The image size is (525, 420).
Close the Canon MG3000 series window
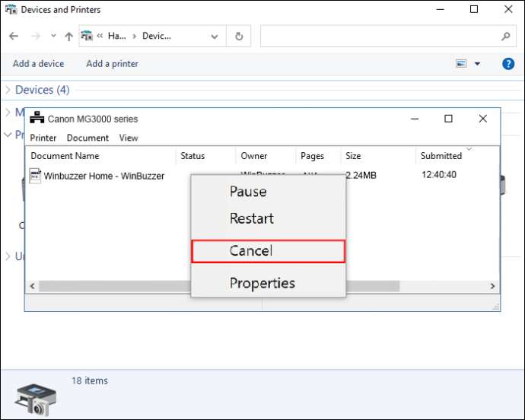[483, 119]
